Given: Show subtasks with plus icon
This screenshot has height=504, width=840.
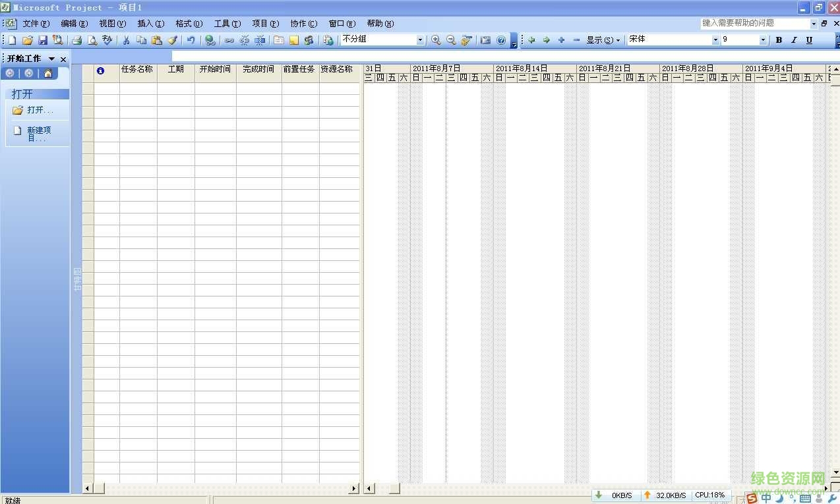Looking at the screenshot, I should tap(562, 40).
